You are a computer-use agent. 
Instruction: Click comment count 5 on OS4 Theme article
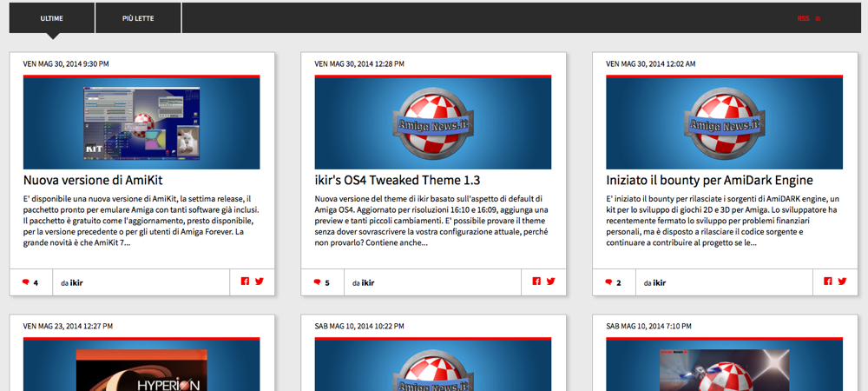click(327, 283)
